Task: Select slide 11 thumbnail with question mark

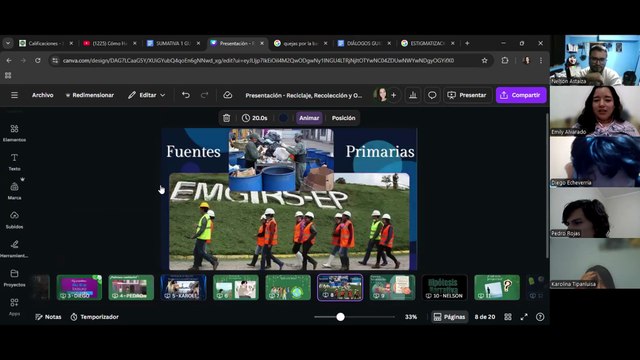Action: pos(497,287)
